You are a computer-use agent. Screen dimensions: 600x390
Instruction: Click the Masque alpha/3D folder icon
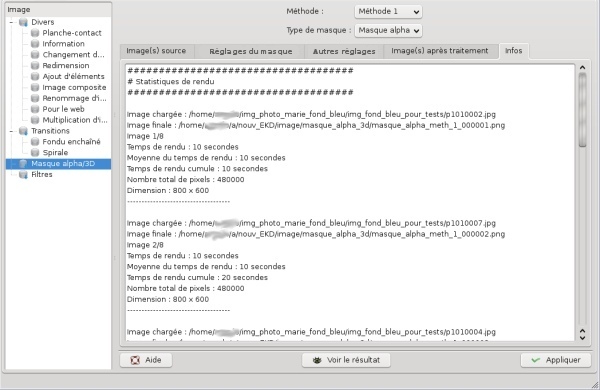tap(23, 163)
